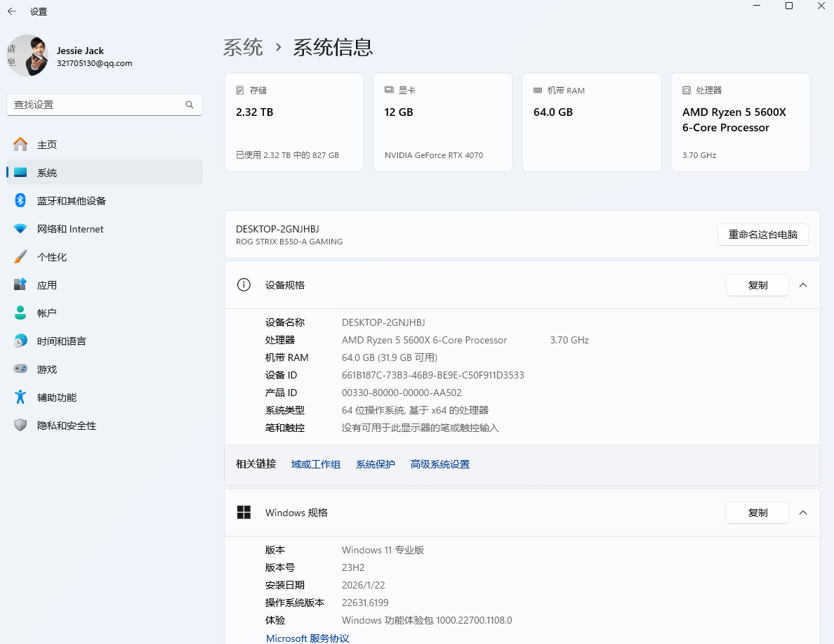Open 网络和 Internet via its Wi-Fi icon
The height and width of the screenshot is (644, 834).
20,229
